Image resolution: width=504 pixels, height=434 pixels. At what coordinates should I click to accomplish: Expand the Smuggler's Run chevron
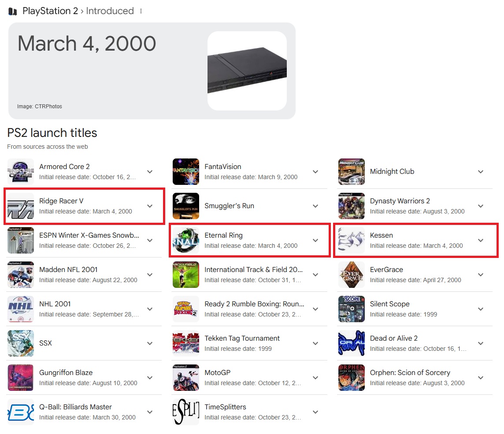pos(315,206)
